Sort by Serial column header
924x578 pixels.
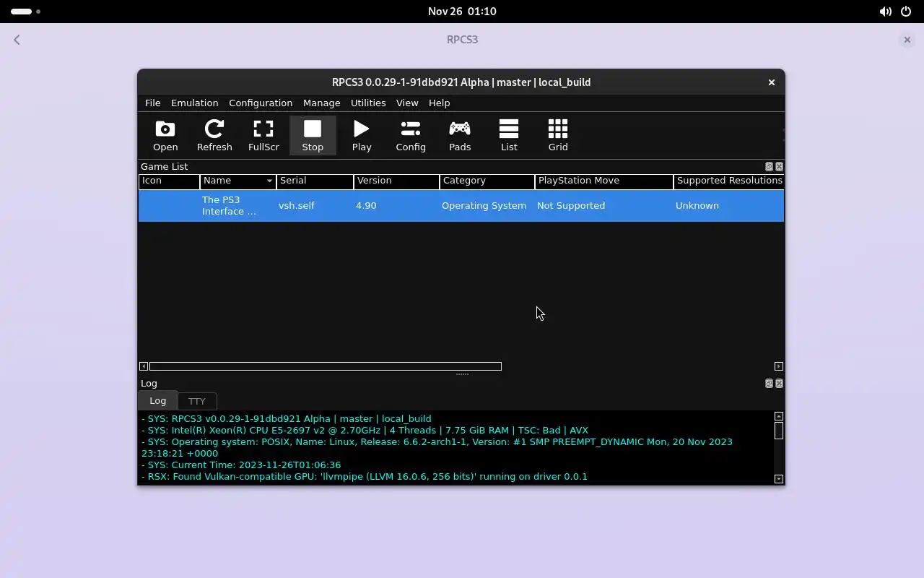(x=315, y=181)
